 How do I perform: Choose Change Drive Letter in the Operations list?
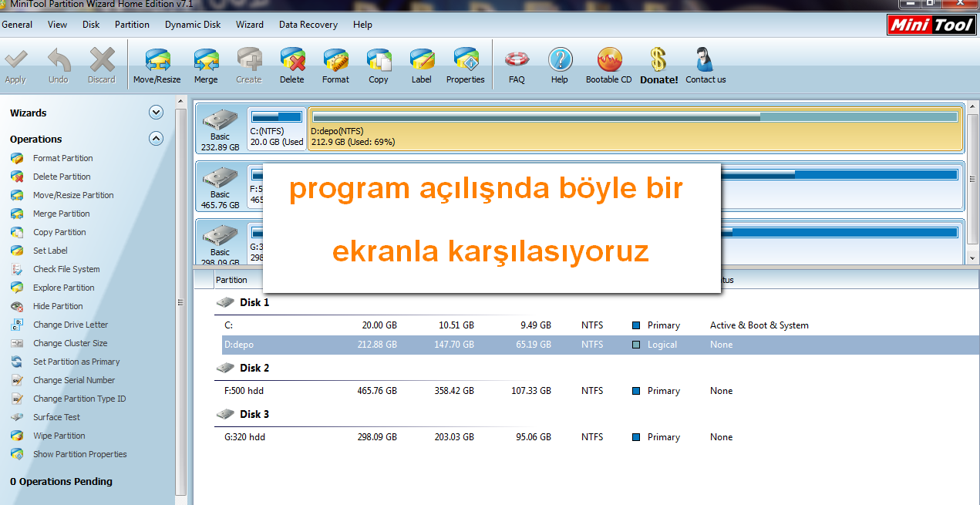[x=70, y=325]
